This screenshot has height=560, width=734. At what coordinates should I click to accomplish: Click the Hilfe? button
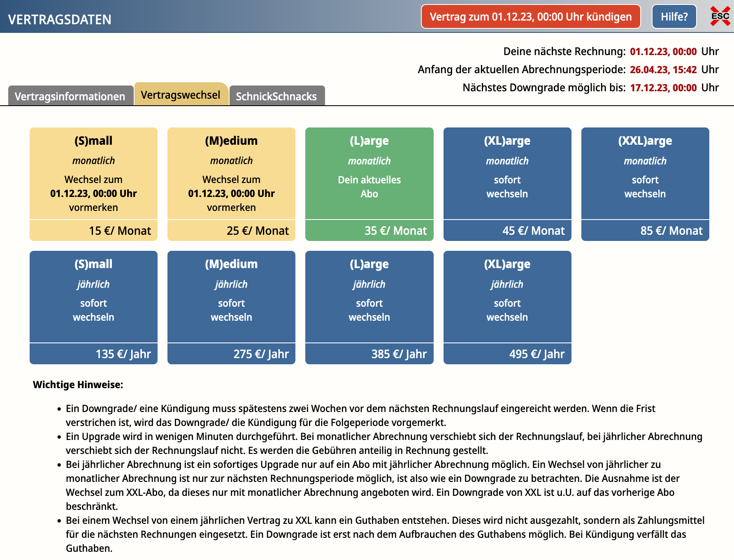click(x=674, y=16)
